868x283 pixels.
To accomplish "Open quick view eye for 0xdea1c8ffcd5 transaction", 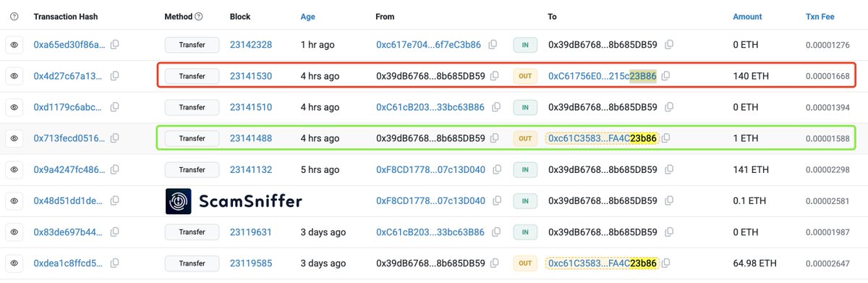I will (x=13, y=263).
